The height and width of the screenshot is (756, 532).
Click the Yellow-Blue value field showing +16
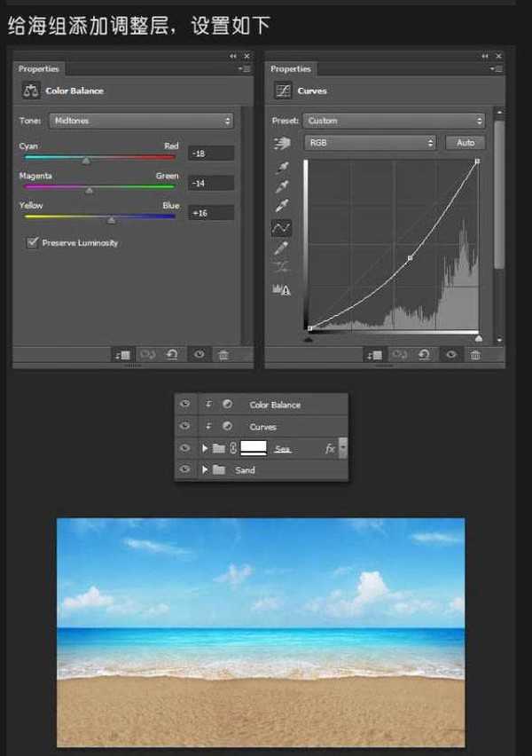tap(211, 213)
